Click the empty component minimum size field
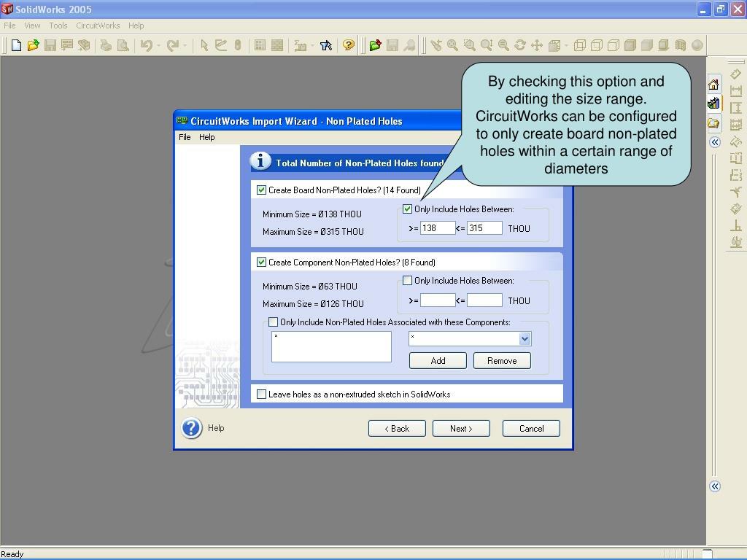The image size is (747, 560). [x=438, y=300]
